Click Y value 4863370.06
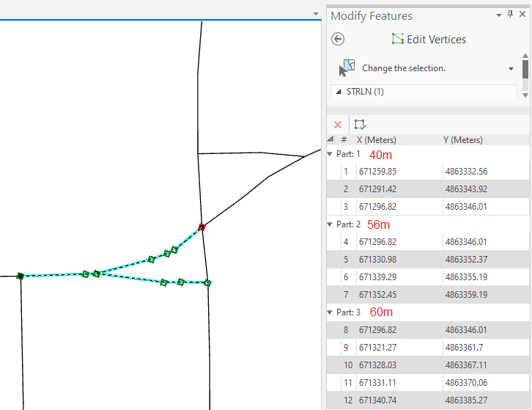532x410 pixels. (466, 383)
